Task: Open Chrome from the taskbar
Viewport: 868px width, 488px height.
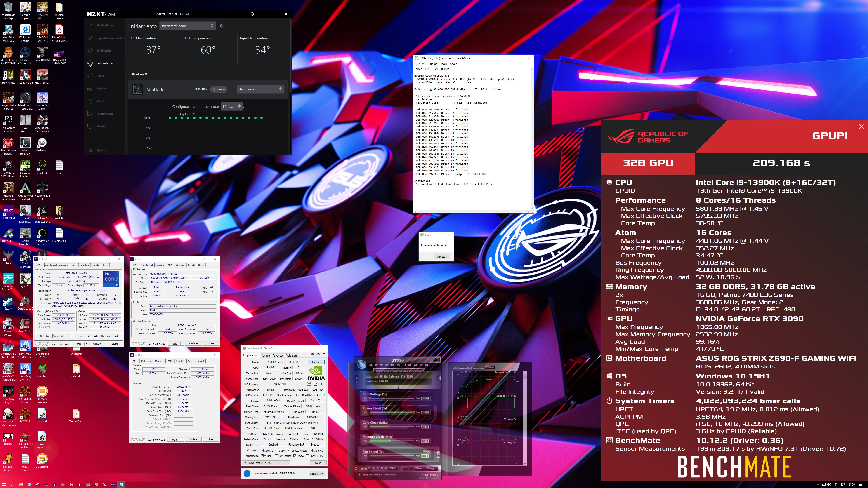Action: (x=88, y=485)
